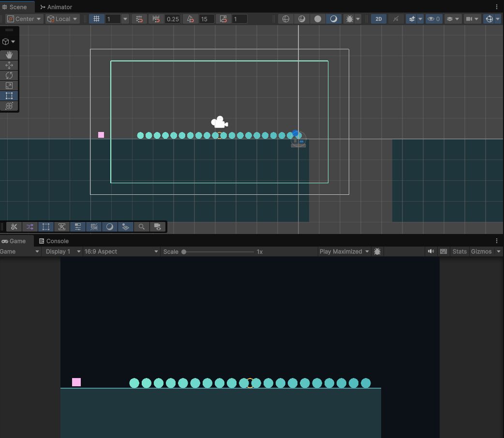
Task: Toggle scene audio mute button
Action: tap(396, 19)
